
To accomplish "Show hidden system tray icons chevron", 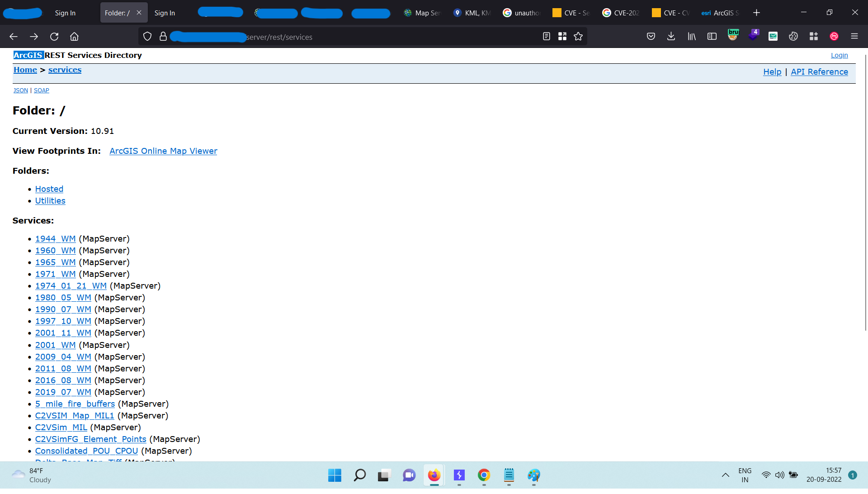I will click(725, 475).
